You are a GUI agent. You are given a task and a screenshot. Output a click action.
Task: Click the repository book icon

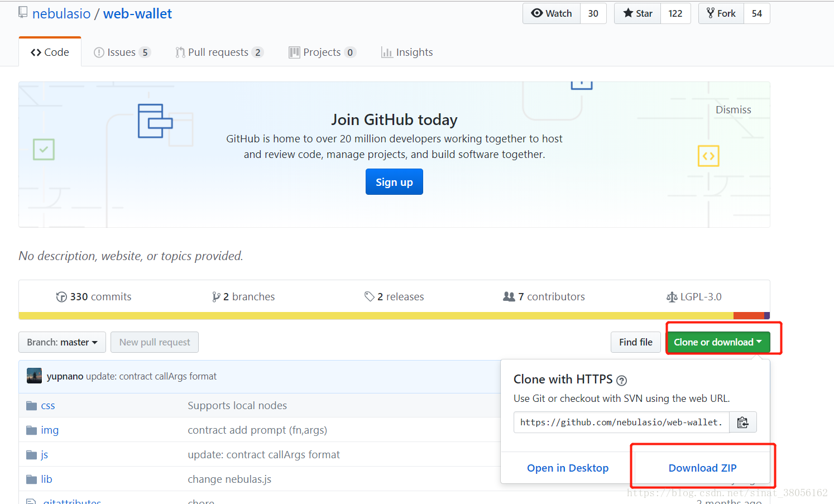(x=23, y=12)
